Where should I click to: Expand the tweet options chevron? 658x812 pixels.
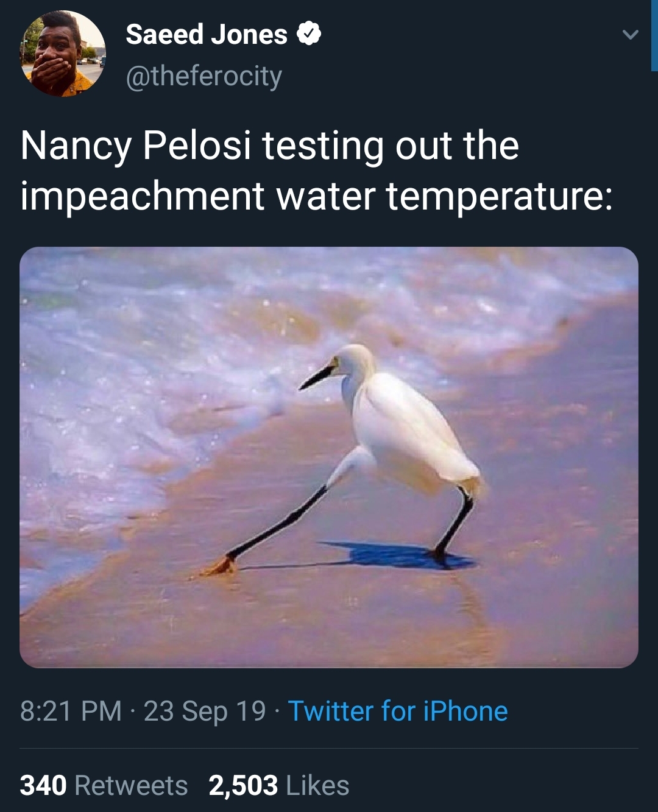[x=631, y=35]
